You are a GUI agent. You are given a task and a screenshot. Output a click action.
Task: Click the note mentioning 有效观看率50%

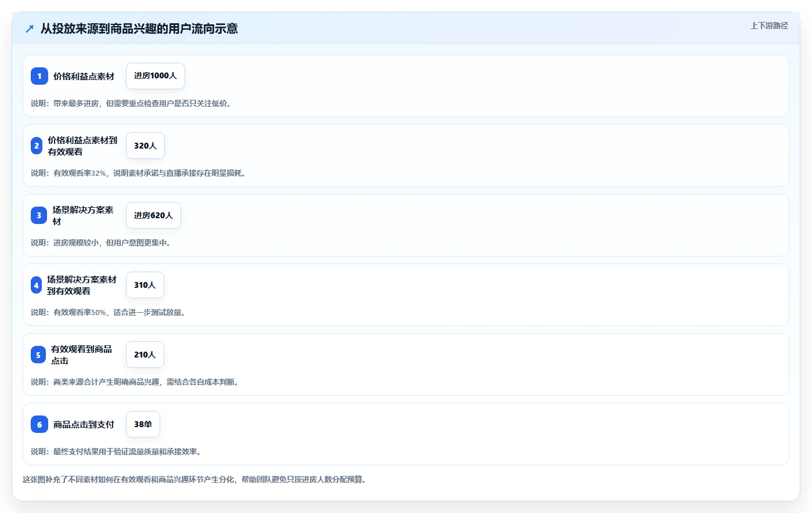109,312
